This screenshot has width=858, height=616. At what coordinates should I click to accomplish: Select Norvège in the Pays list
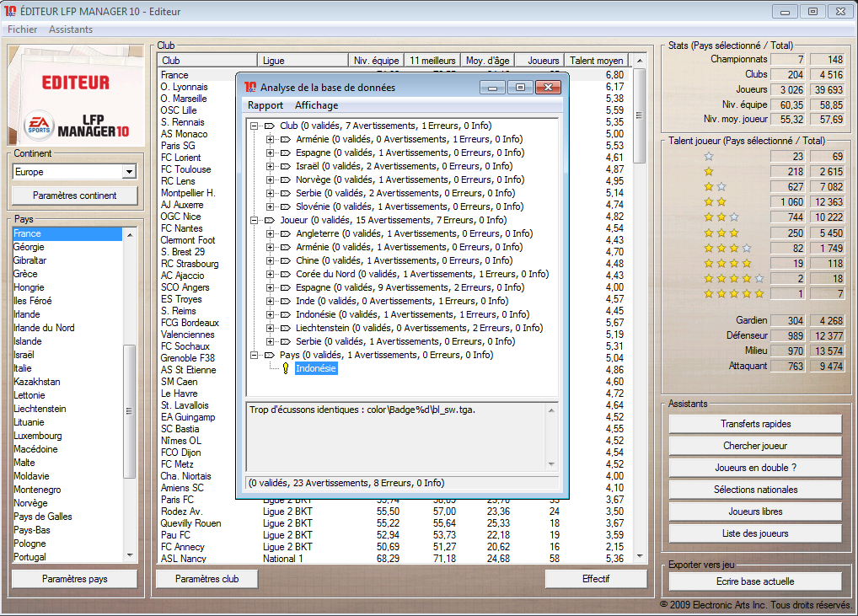coord(30,503)
